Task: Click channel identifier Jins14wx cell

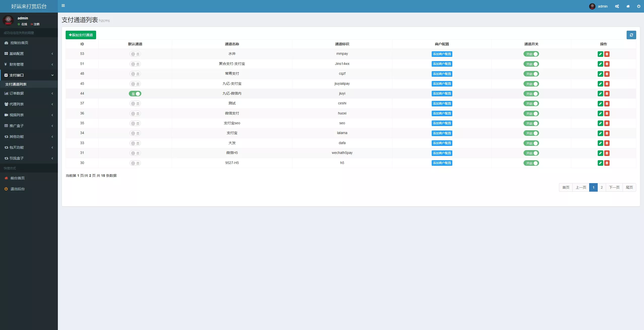Action: tap(342, 64)
